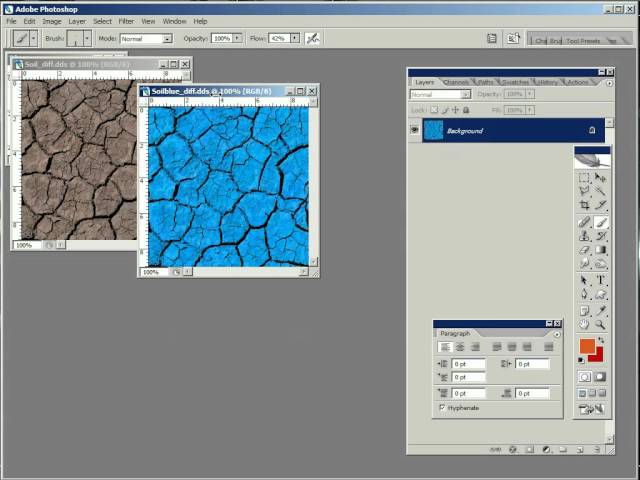Select the Eraser tool
640x480 pixels.
[584, 249]
